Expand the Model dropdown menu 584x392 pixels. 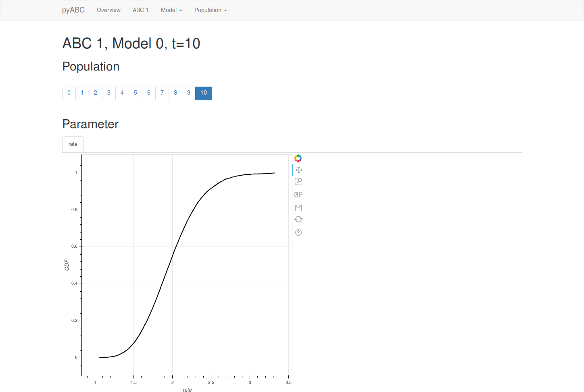tap(171, 10)
